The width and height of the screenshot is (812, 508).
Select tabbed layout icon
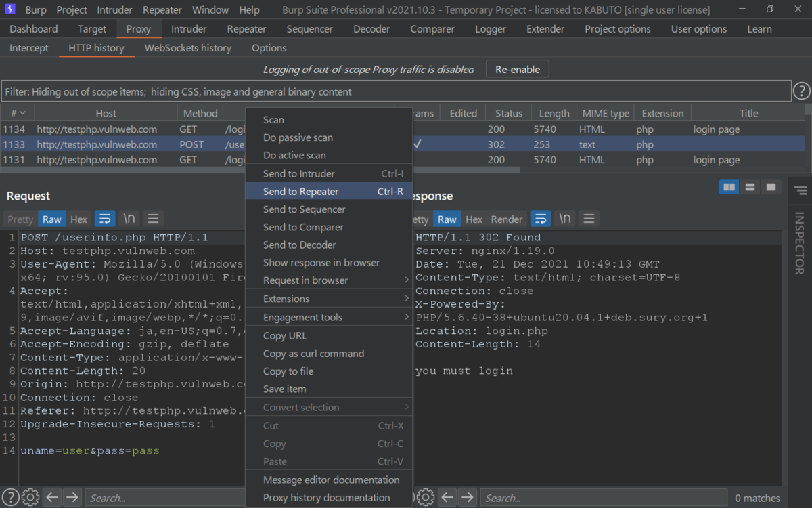[x=771, y=187]
